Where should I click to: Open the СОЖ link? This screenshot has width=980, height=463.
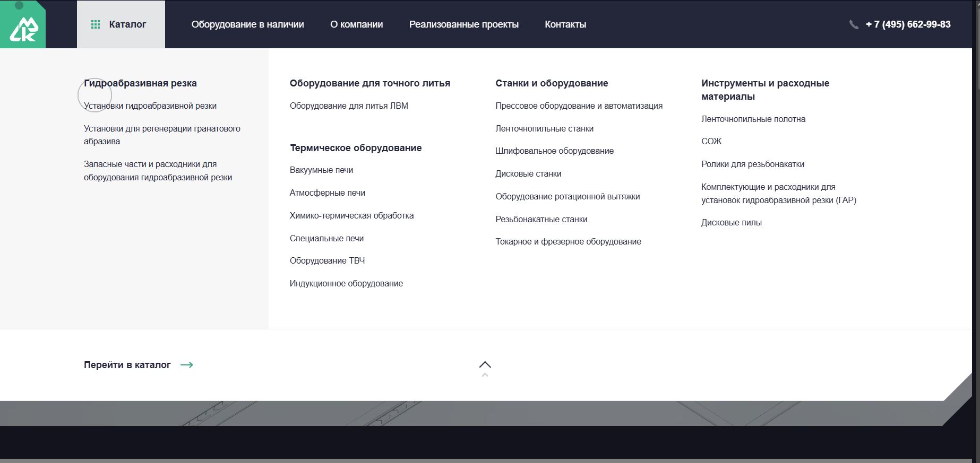(711, 142)
